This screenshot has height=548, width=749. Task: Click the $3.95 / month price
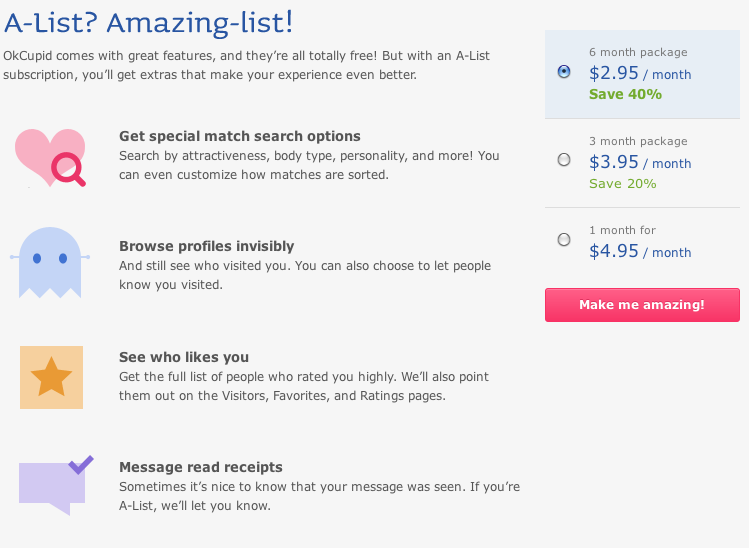click(x=640, y=162)
